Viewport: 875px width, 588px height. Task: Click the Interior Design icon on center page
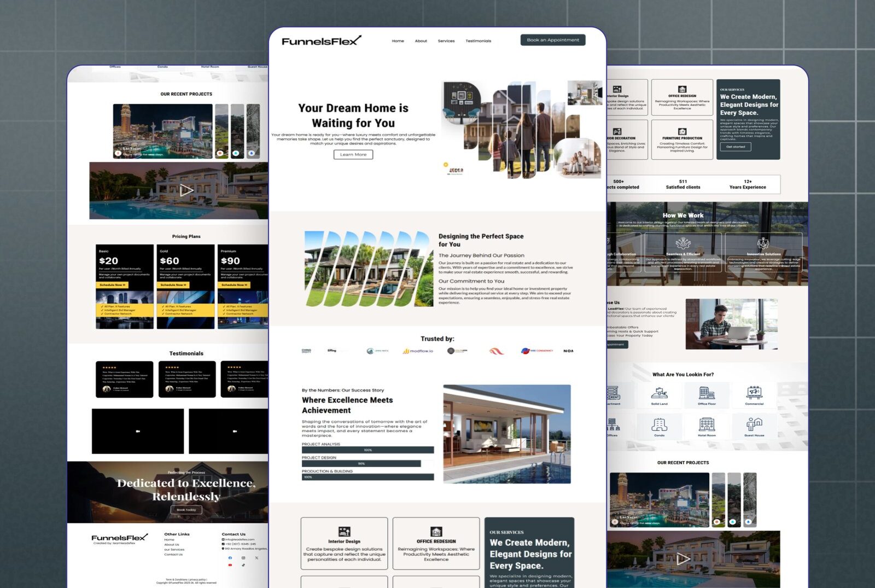click(345, 532)
